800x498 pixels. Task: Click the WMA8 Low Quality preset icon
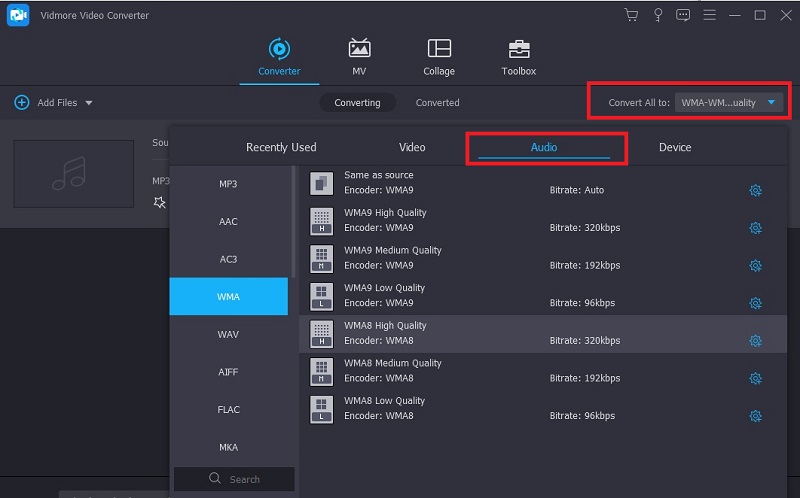[x=321, y=410]
